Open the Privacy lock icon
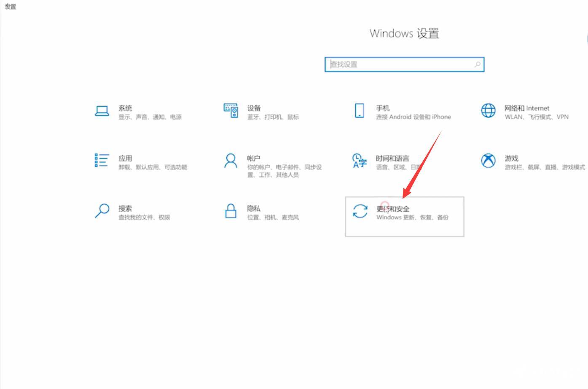The height and width of the screenshot is (389, 588). coord(231,211)
